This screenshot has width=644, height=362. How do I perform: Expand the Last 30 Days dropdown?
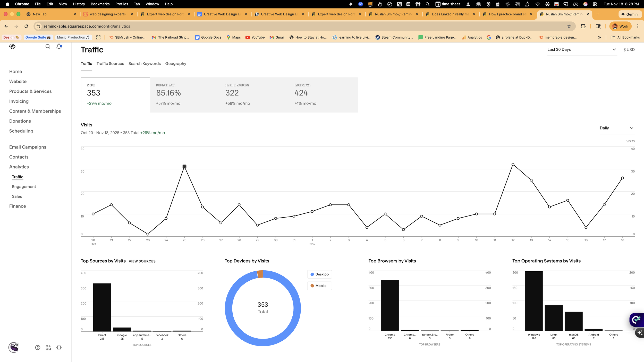pos(582,49)
